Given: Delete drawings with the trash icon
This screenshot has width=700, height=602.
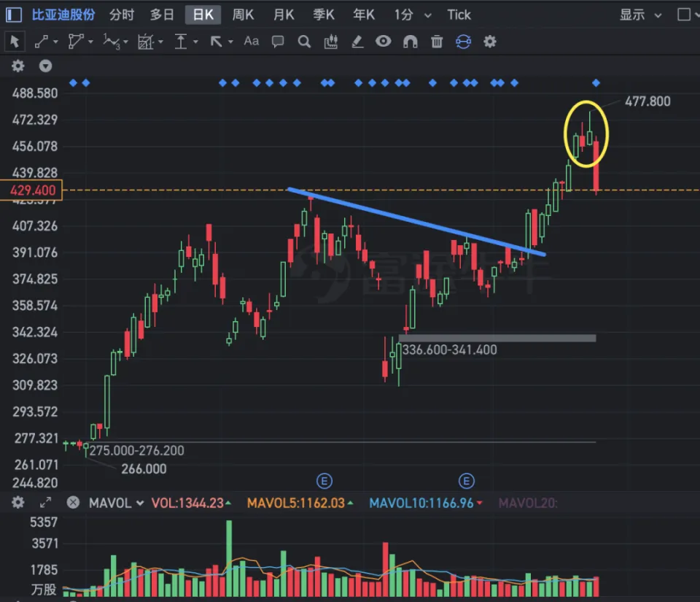Looking at the screenshot, I should tap(437, 42).
